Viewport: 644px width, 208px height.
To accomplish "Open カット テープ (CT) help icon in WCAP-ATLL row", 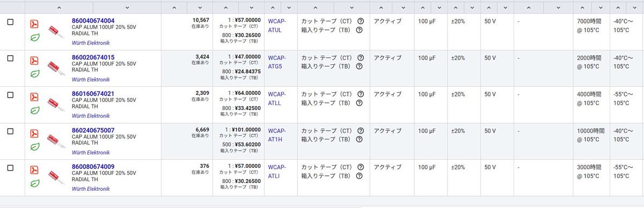I will (360, 94).
